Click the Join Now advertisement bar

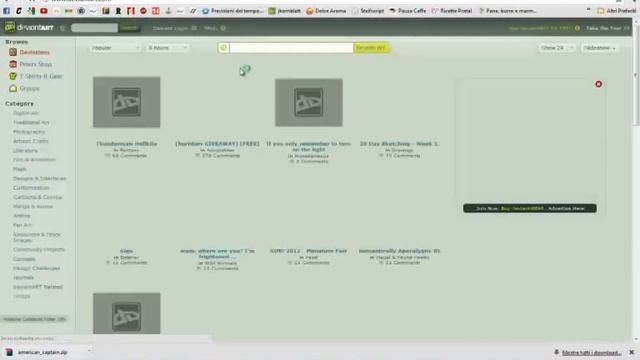point(530,208)
